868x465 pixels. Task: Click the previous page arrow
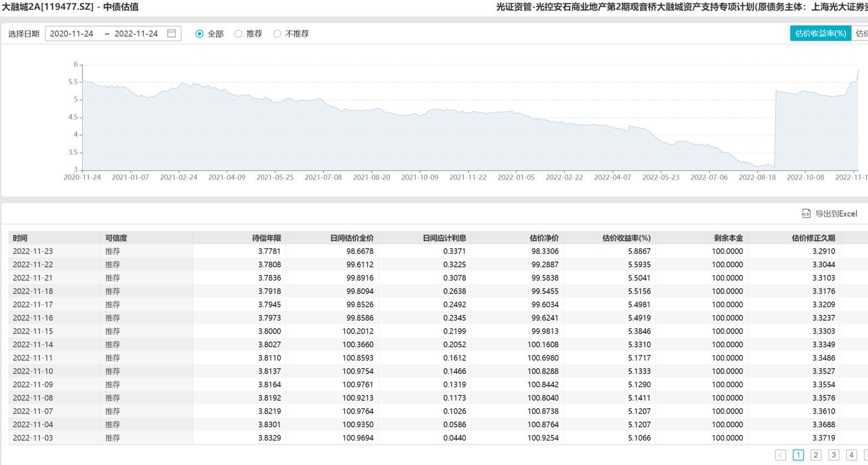[780, 455]
